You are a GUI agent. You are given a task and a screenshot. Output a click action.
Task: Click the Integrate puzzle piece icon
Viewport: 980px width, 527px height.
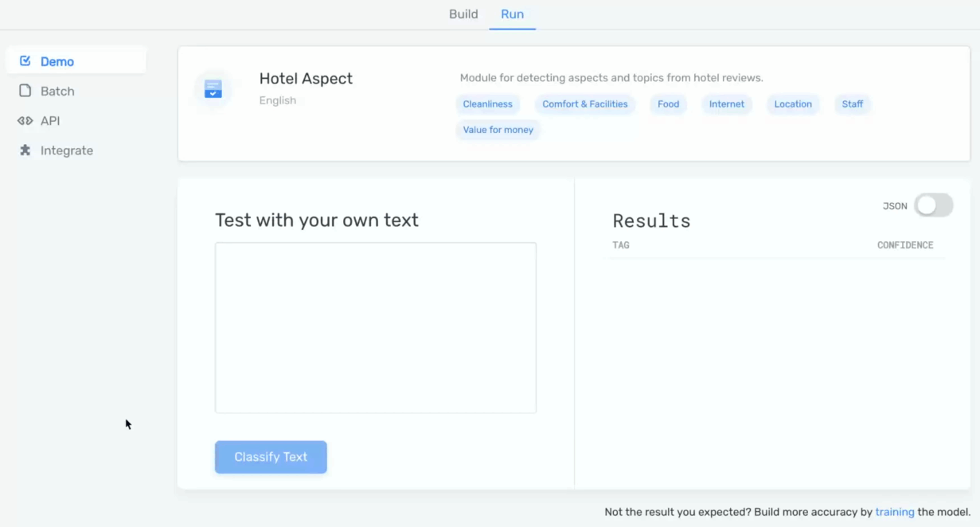click(25, 150)
